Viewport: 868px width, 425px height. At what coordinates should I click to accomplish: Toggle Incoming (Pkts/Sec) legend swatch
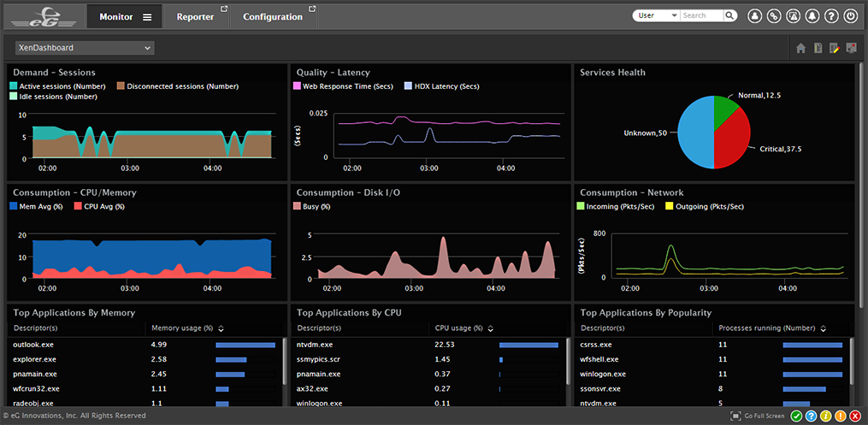[x=581, y=206]
